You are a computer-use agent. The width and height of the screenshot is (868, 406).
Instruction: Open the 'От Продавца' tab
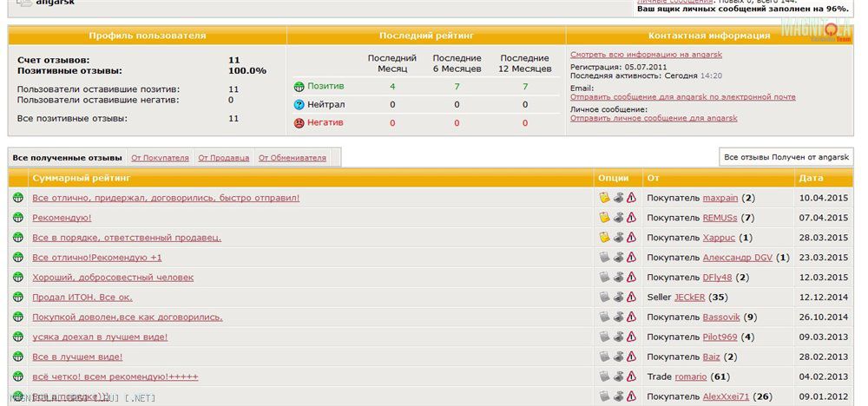223,158
